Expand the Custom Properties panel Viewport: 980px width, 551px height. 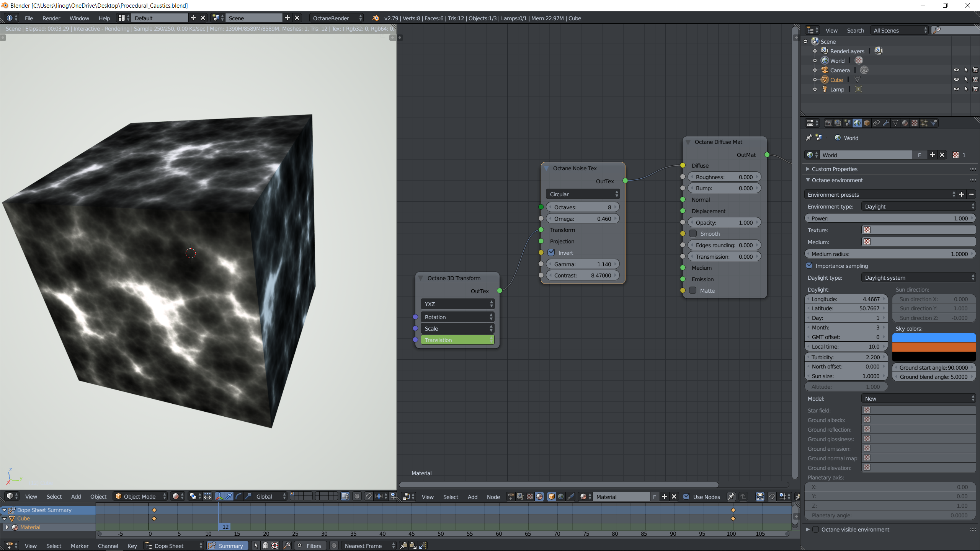click(x=834, y=169)
